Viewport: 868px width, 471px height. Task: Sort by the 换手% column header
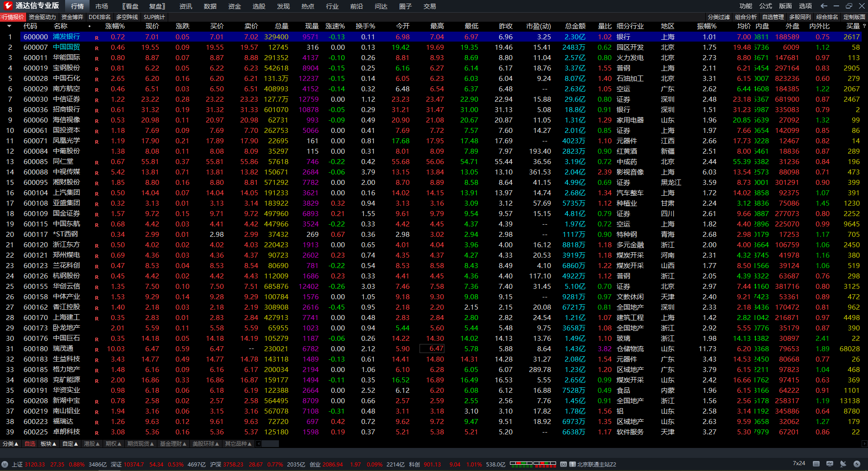pos(365,26)
